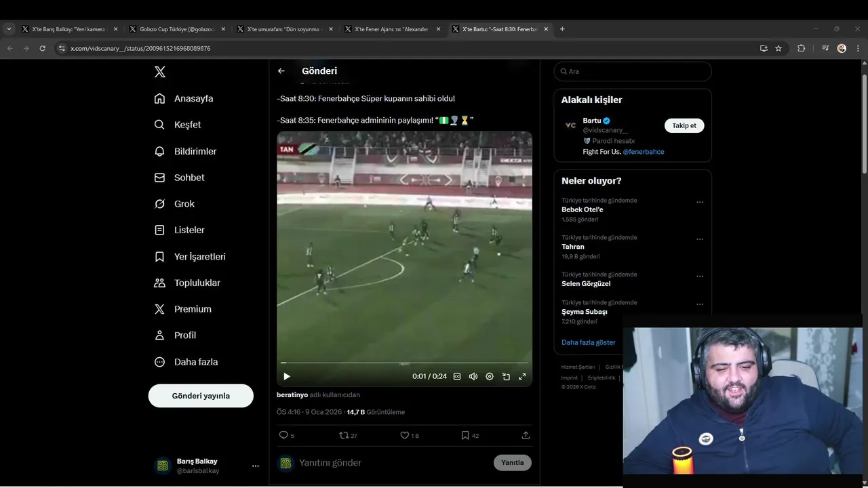The image size is (868, 488).
Task: Open the tab search dropdown
Action: [9, 29]
